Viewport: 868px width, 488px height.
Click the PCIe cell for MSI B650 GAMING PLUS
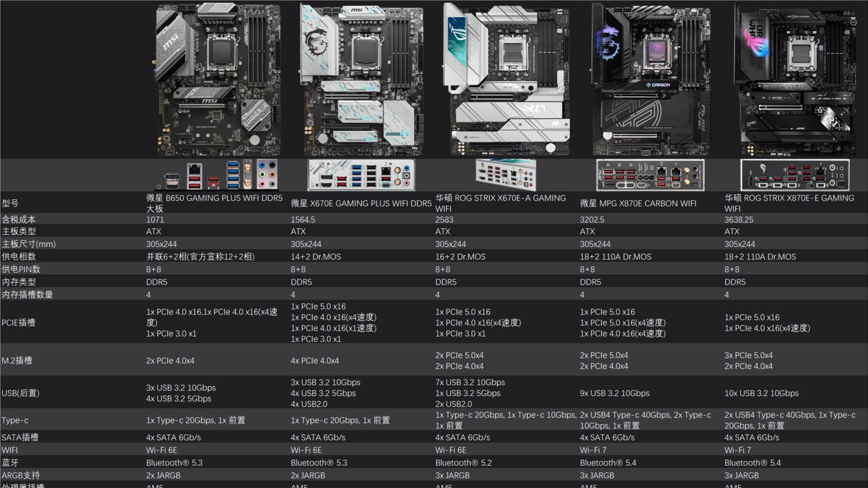point(211,323)
